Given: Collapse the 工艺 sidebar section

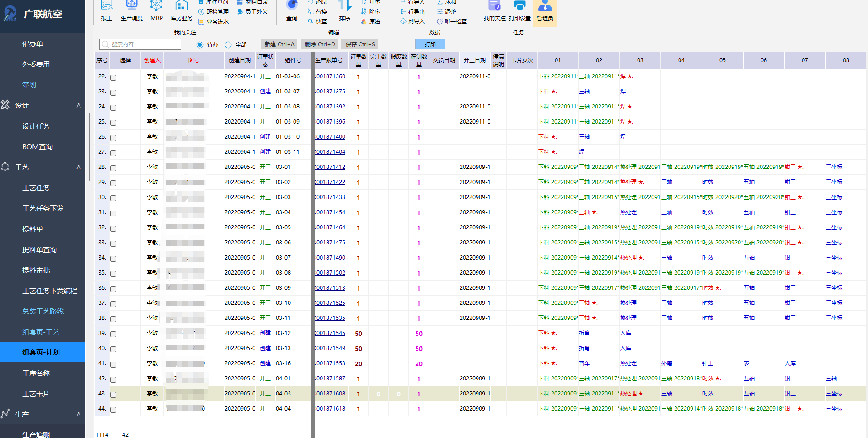Looking at the screenshot, I should [79, 167].
